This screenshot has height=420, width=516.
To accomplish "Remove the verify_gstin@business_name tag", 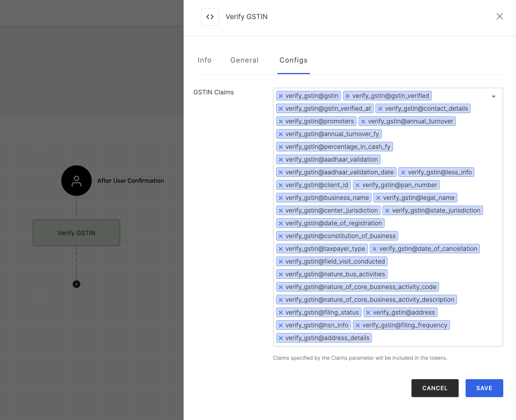I will click(x=281, y=198).
